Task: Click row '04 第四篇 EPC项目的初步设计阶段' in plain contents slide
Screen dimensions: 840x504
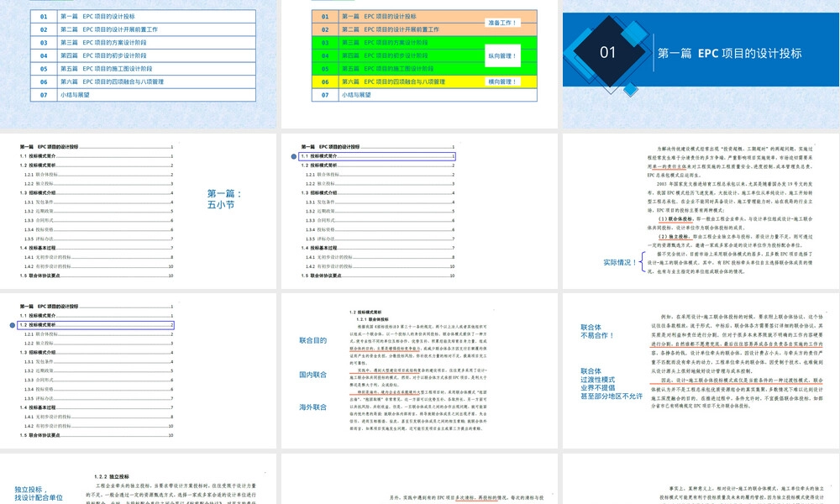Action: (143, 55)
